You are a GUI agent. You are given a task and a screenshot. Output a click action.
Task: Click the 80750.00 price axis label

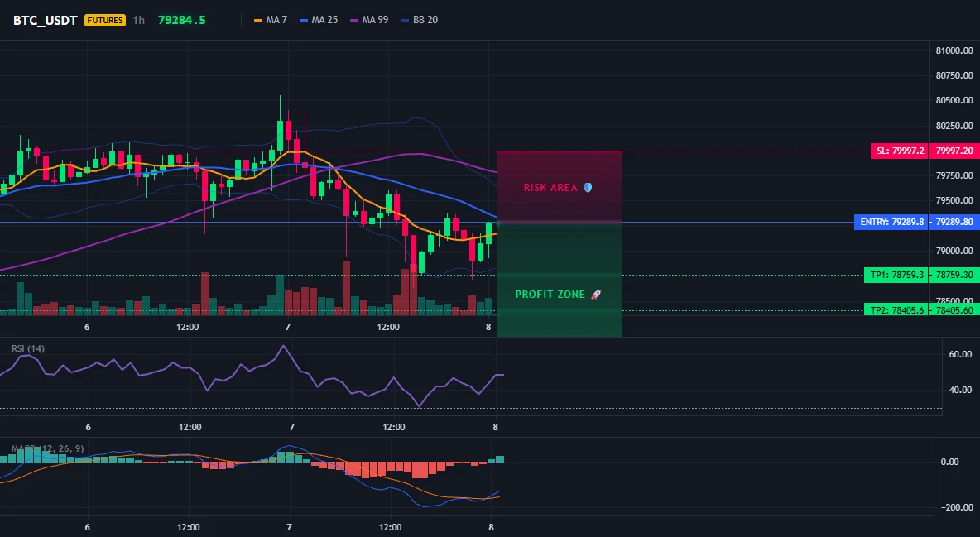954,75
